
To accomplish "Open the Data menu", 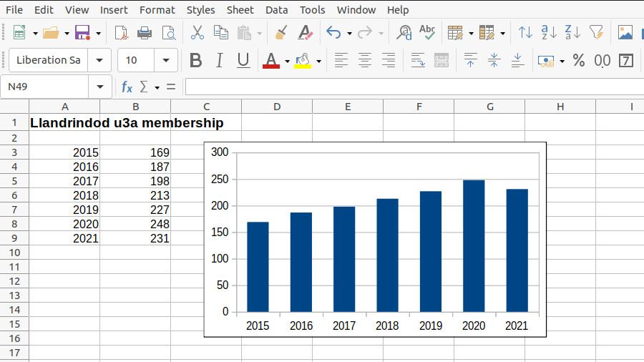I will click(276, 9).
